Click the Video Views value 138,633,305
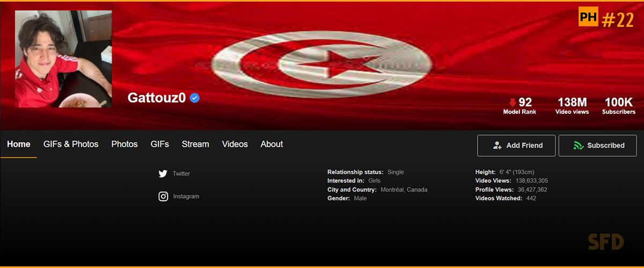This screenshot has width=644, height=268. click(x=532, y=181)
